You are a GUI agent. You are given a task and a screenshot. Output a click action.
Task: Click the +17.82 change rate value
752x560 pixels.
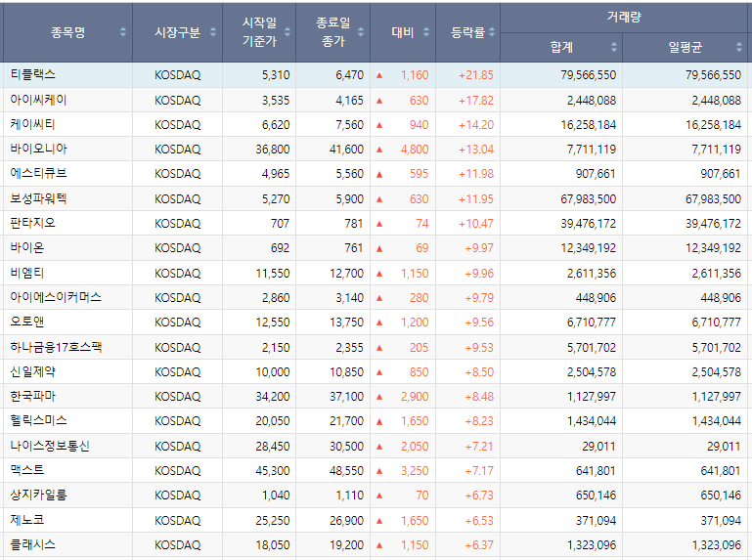pos(476,101)
